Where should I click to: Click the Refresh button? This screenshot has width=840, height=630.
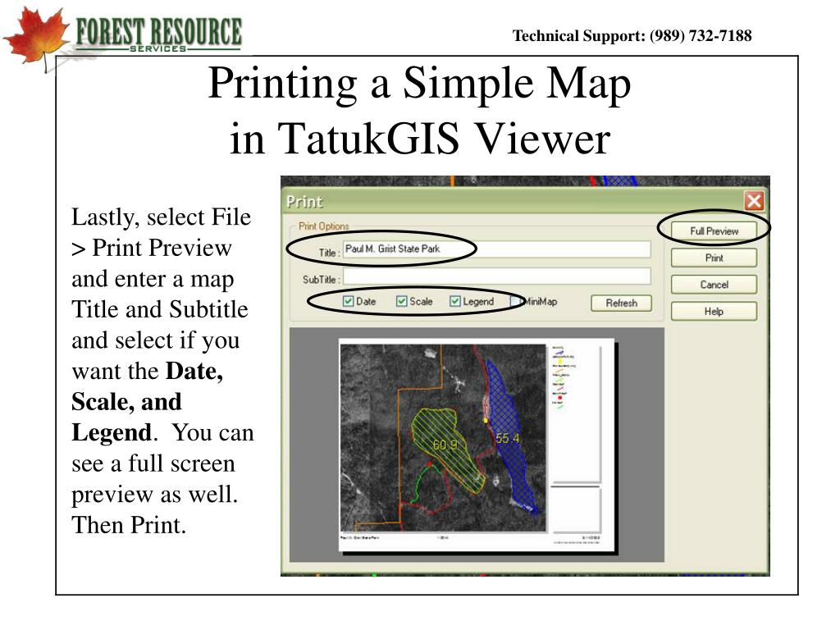(x=622, y=303)
